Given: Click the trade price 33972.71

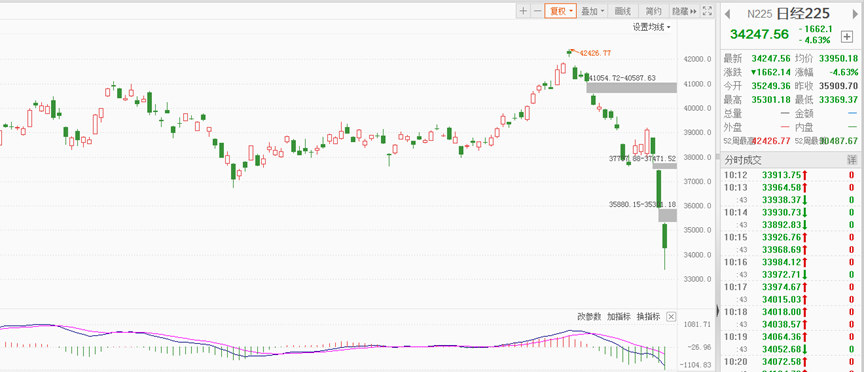Looking at the screenshot, I should (780, 274).
